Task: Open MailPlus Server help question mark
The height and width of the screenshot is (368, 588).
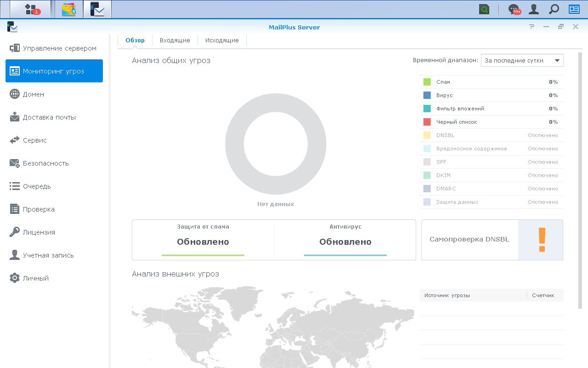Action: point(532,27)
